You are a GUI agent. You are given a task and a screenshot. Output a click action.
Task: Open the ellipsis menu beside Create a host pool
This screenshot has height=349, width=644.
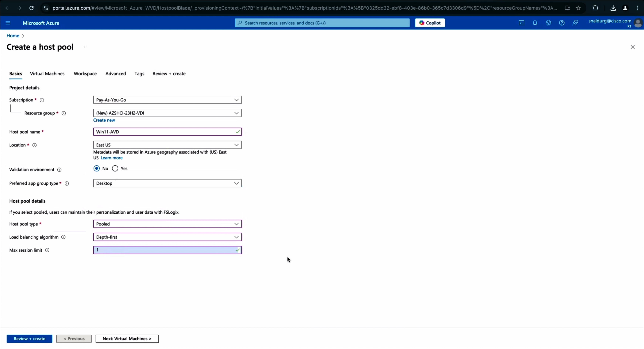[84, 47]
